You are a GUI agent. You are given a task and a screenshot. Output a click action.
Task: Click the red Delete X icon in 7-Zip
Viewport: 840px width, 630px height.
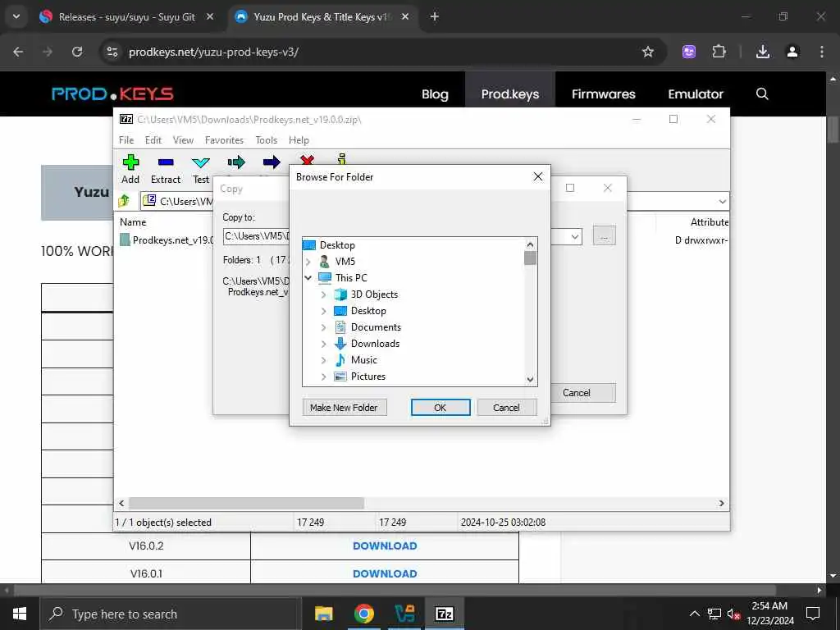pyautogui.click(x=307, y=160)
